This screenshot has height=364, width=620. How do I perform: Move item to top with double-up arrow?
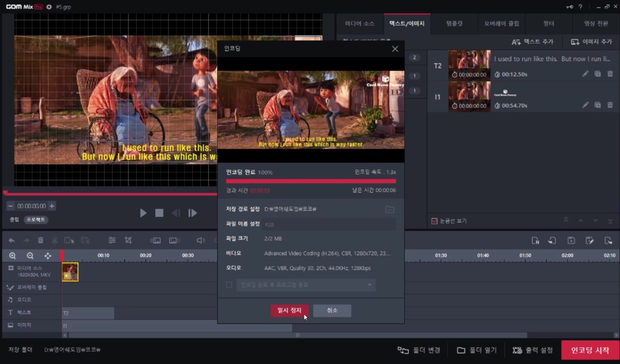(566, 220)
